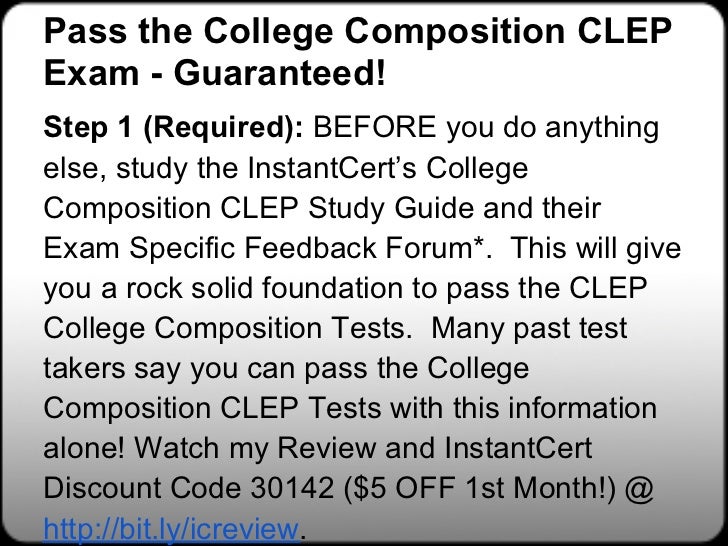Click the 'alone!' word at line start
This screenshot has width=728, height=546.
coord(84,448)
